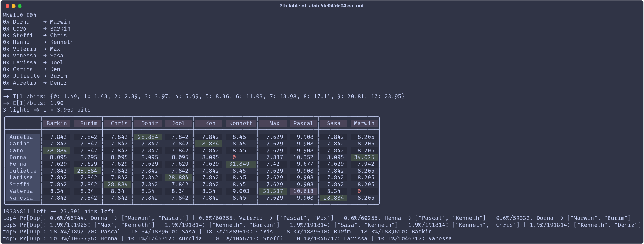Screen dimensions: 644x244
Task: Click the 'Joel' column header
Action: pos(178,124)
